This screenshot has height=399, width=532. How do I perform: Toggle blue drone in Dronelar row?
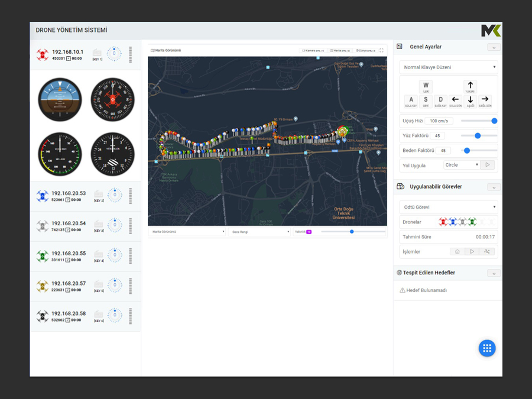click(453, 222)
